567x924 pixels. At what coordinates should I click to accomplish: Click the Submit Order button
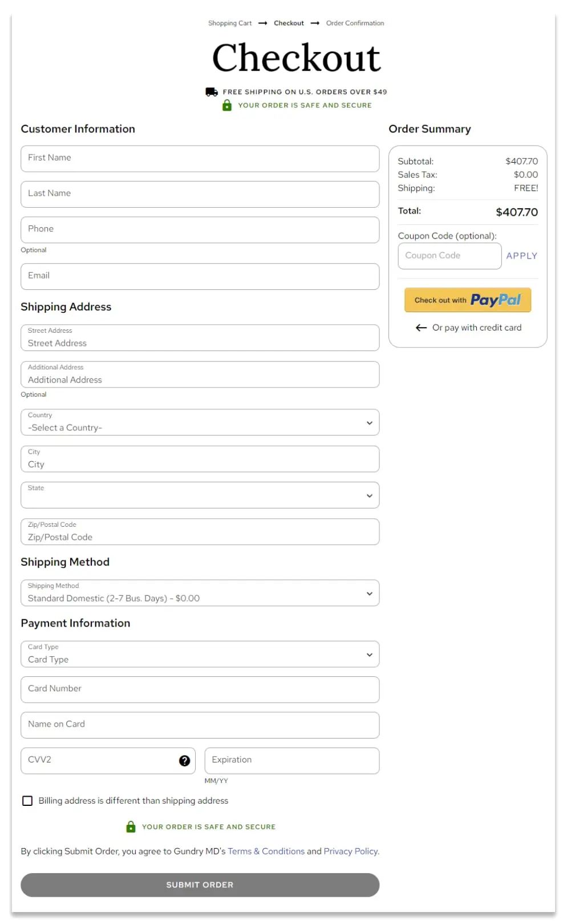[200, 885]
